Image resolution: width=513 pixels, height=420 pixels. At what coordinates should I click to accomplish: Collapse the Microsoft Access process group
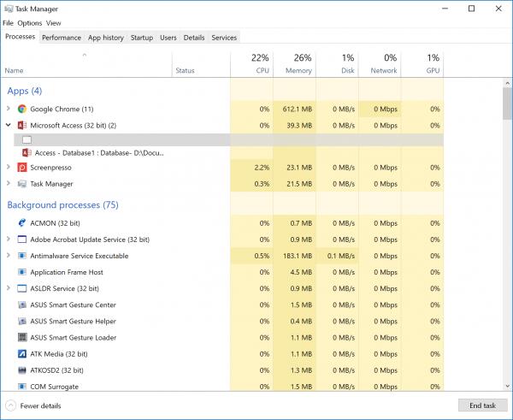[9, 125]
